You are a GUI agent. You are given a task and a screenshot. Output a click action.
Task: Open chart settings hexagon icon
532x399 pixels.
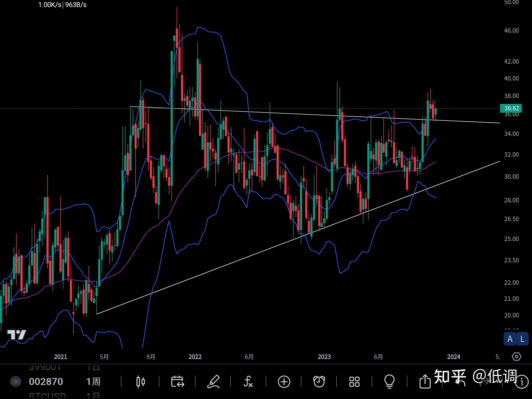[x=516, y=356]
